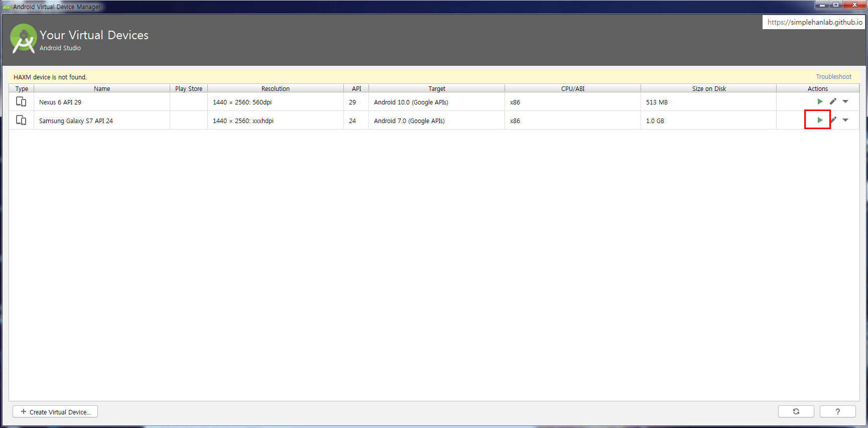Create a new virtual device
The width and height of the screenshot is (868, 428).
point(55,412)
